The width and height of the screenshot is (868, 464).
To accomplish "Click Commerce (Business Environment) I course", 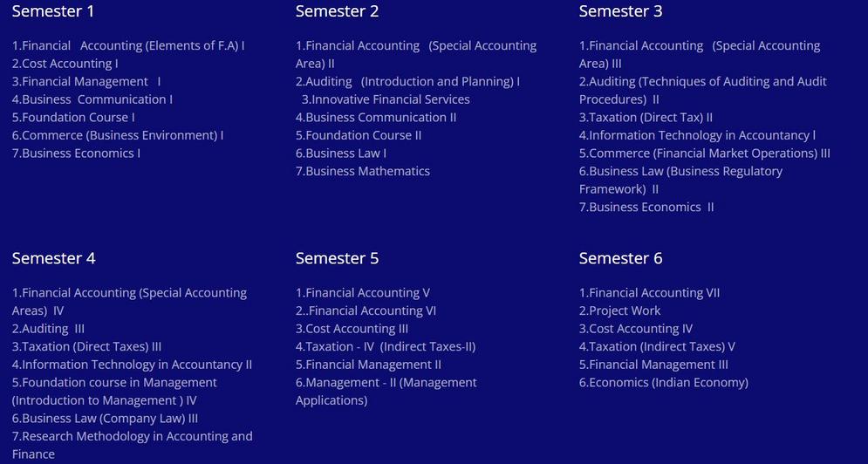I will pos(118,135).
